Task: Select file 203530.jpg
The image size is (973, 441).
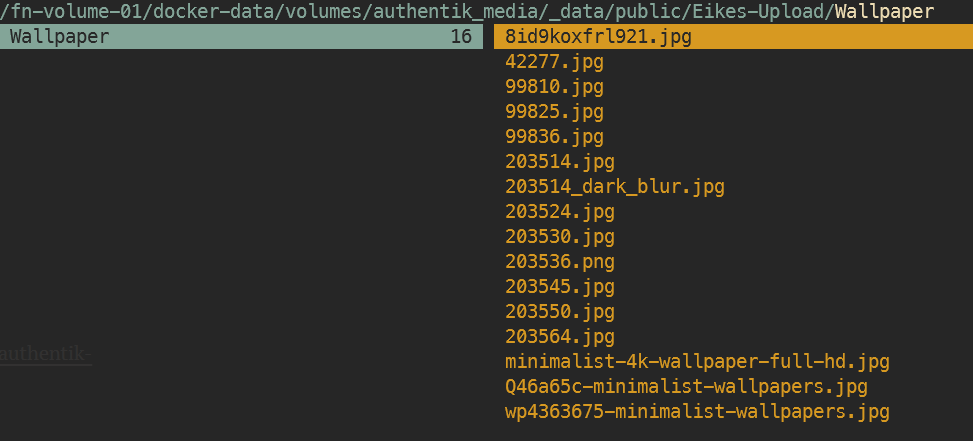Action: (x=560, y=237)
